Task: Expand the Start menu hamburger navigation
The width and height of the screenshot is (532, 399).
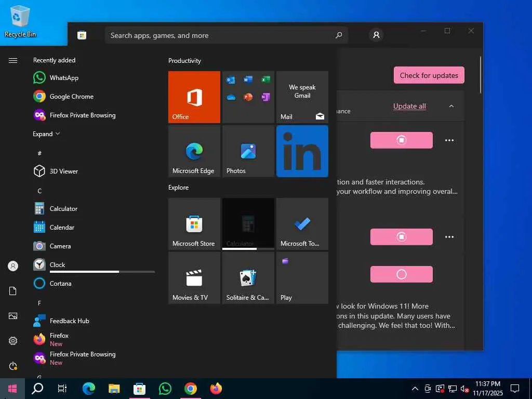Action: click(13, 60)
